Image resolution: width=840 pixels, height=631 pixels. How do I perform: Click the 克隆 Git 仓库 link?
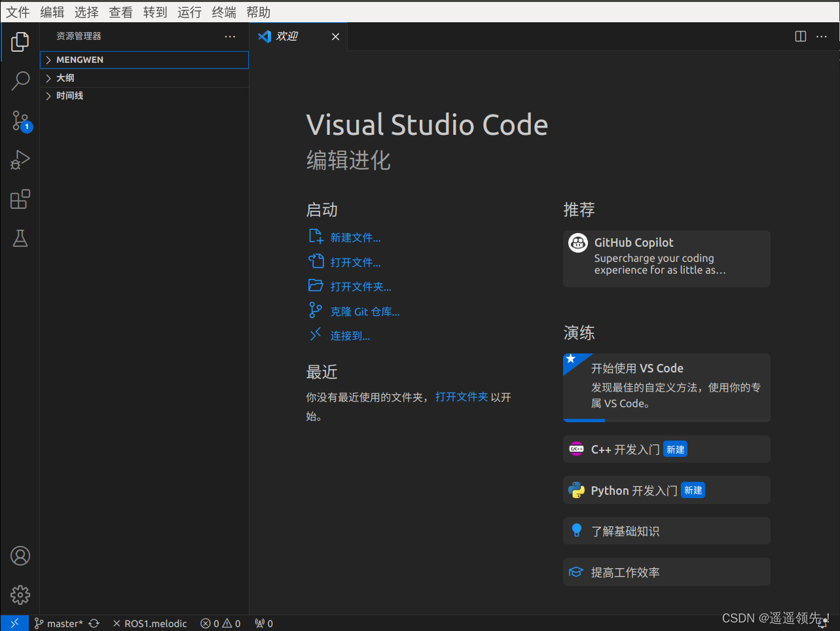tap(365, 311)
